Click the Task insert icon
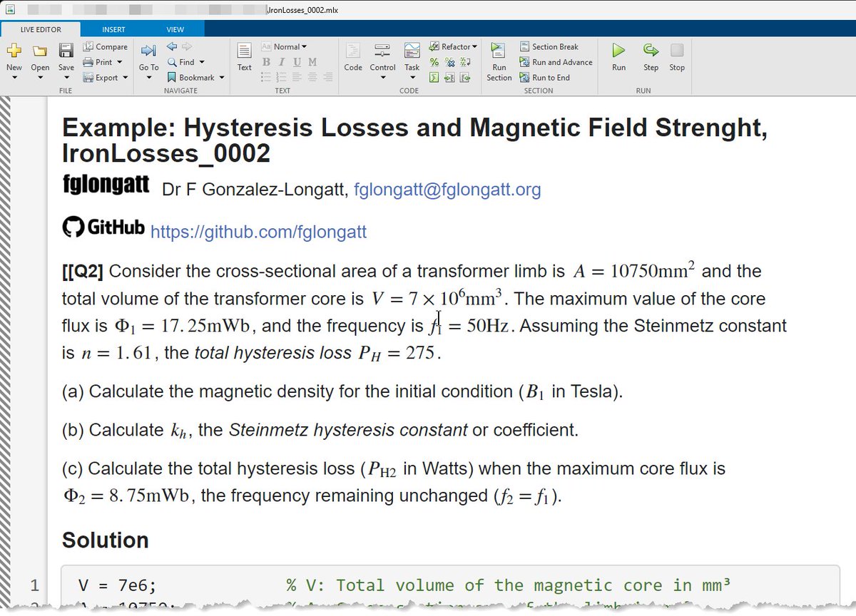This screenshot has height=616, width=856. (x=412, y=51)
